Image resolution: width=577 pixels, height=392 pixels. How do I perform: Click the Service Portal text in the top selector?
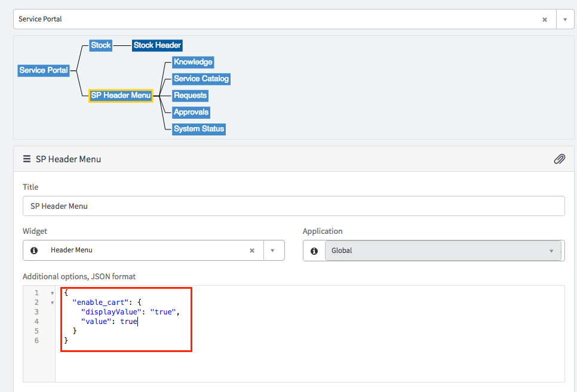point(40,19)
